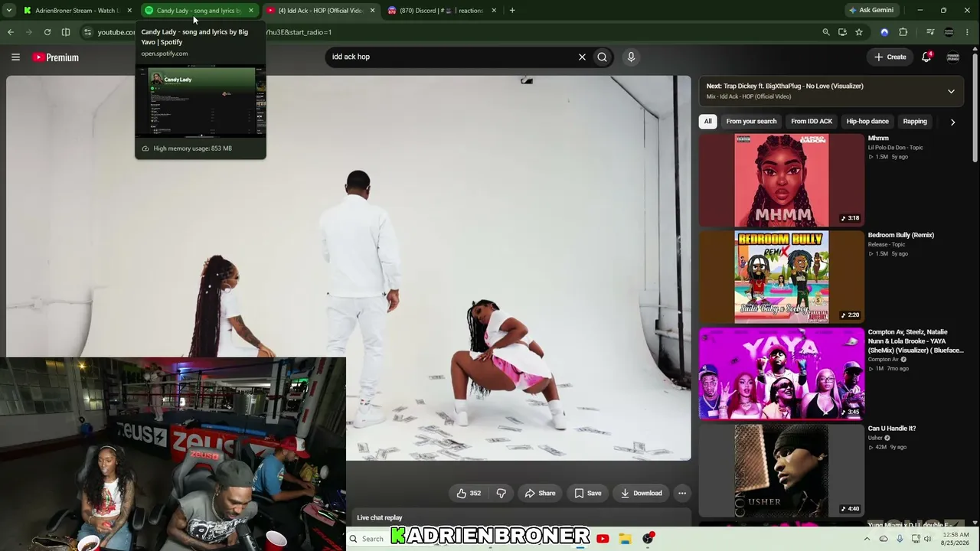Open a new browser tab
The height and width of the screenshot is (551, 980).
click(x=512, y=10)
